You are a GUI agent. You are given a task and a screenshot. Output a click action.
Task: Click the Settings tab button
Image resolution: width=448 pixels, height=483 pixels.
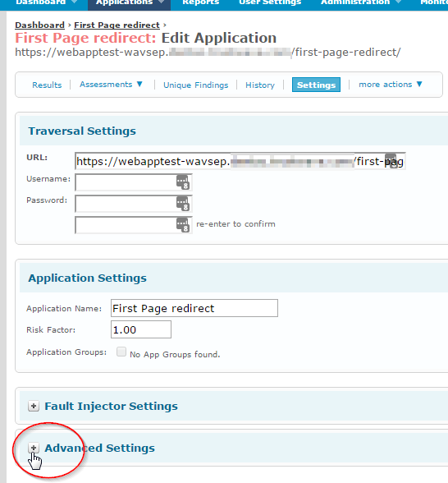coord(316,85)
